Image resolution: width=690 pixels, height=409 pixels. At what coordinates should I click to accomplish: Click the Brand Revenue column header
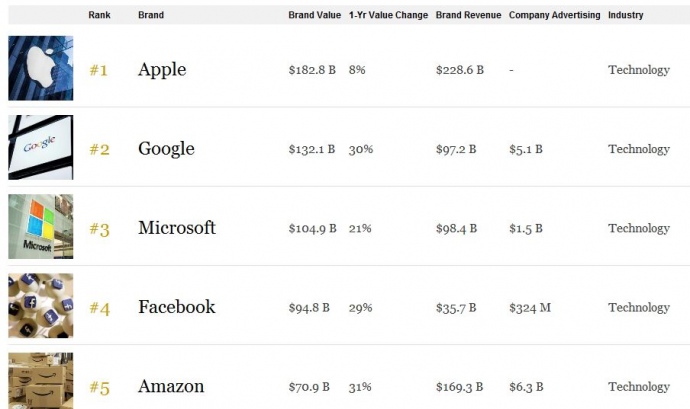pos(468,16)
